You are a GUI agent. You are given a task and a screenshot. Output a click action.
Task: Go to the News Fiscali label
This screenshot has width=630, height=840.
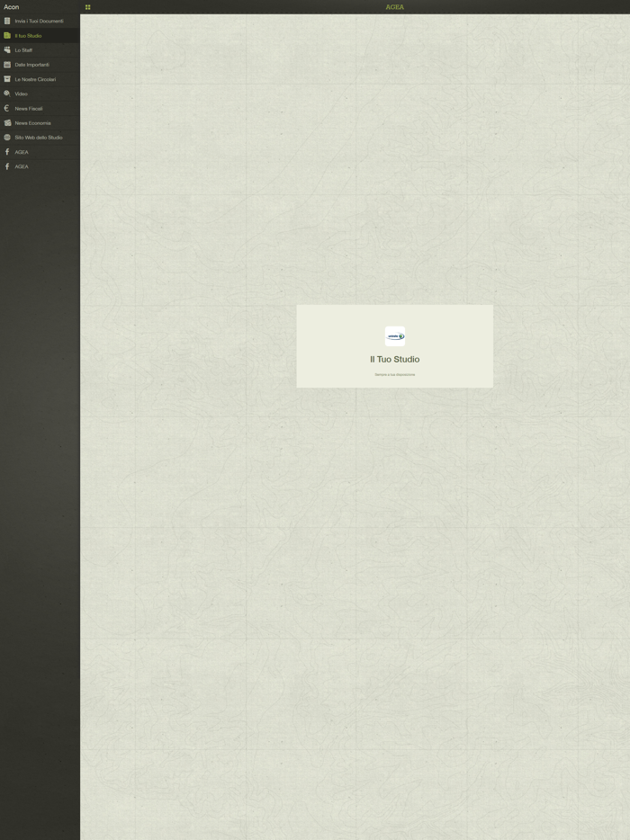click(29, 108)
